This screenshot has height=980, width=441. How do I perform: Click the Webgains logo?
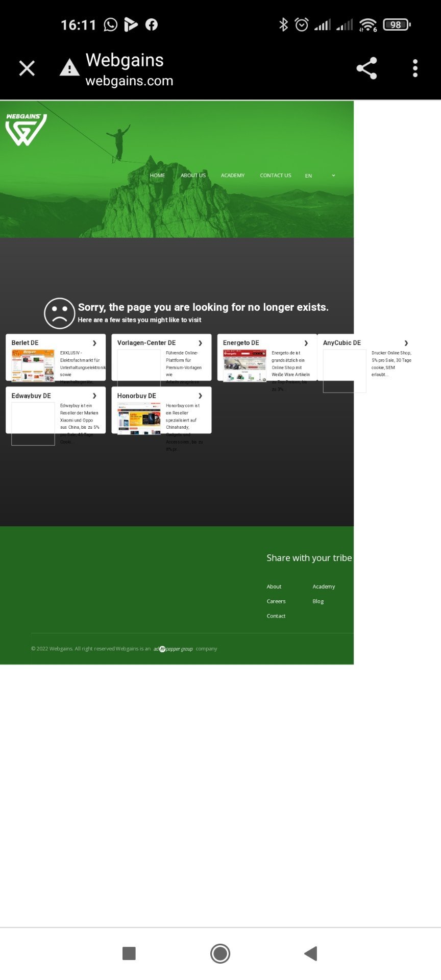coord(26,130)
